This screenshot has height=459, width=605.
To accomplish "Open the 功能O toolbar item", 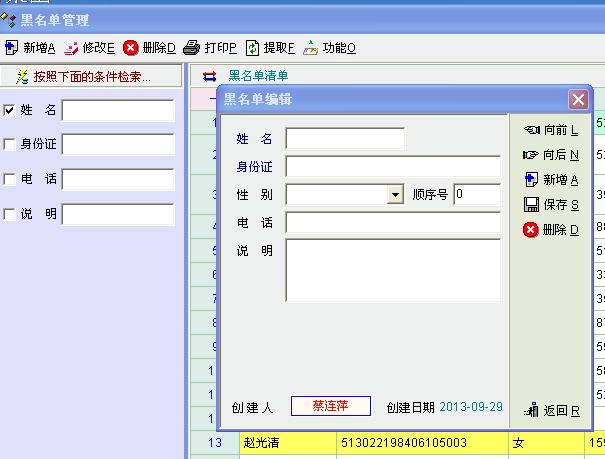I will (311, 48).
